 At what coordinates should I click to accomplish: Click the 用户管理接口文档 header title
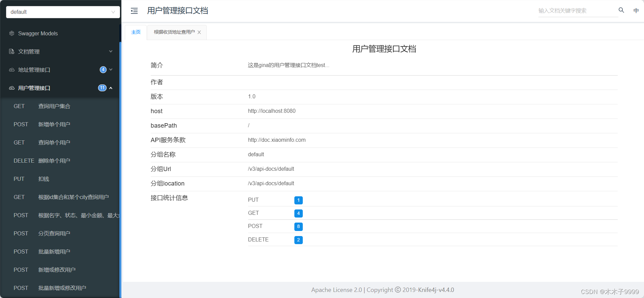pyautogui.click(x=178, y=11)
